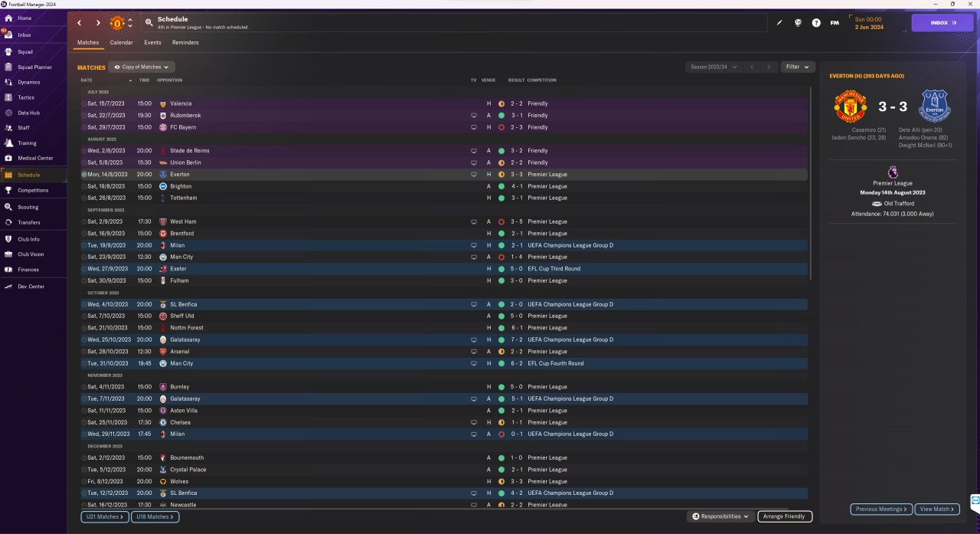Click the forward navigation arrow
The width and height of the screenshot is (980, 534).
coord(98,23)
